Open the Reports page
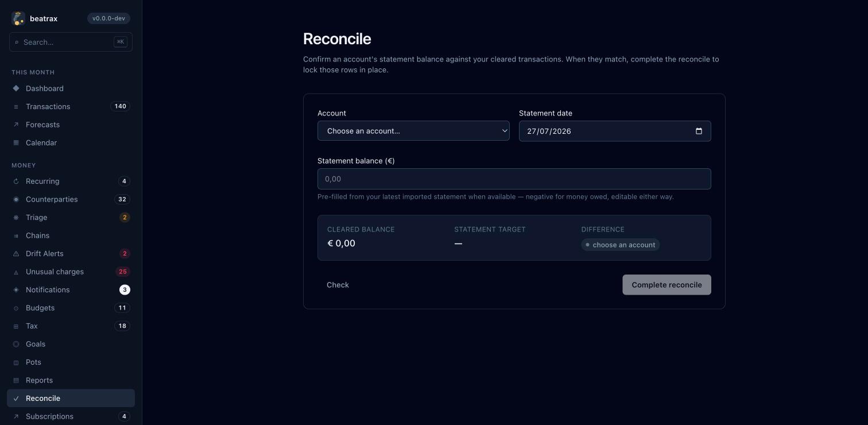 tap(71, 380)
